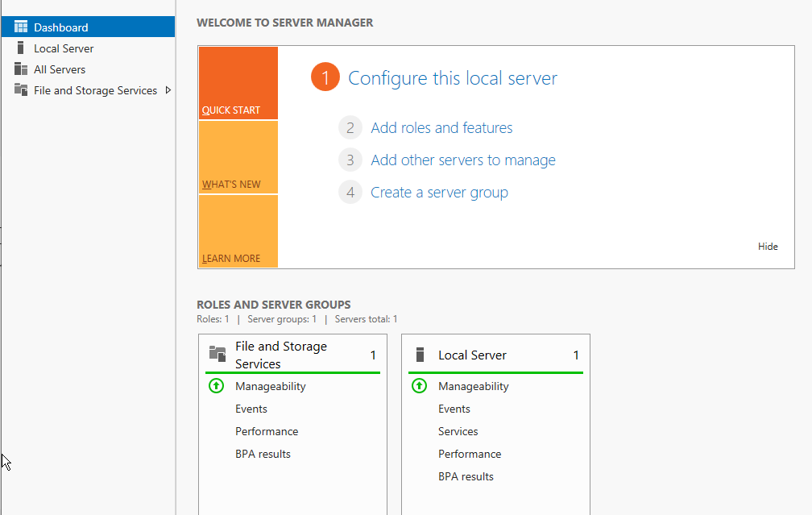The width and height of the screenshot is (812, 515).
Task: Click server count 1 on Local Server tile
Action: tap(576, 355)
